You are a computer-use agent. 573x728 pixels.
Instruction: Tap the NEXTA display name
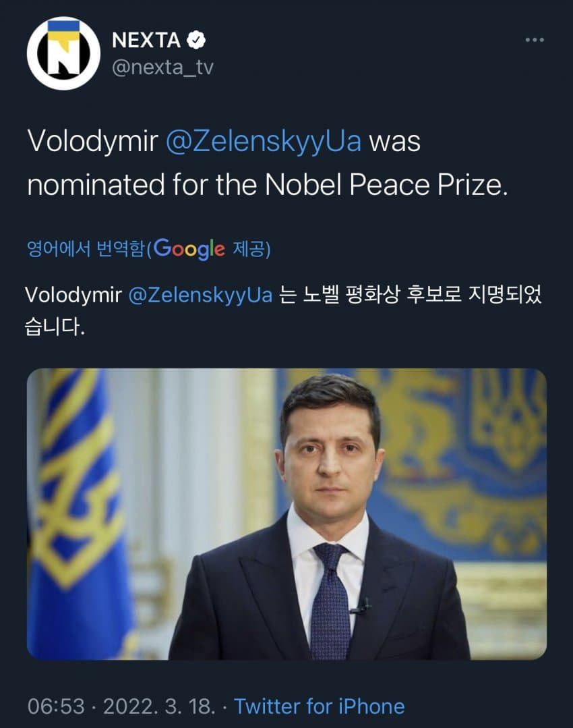[146, 40]
